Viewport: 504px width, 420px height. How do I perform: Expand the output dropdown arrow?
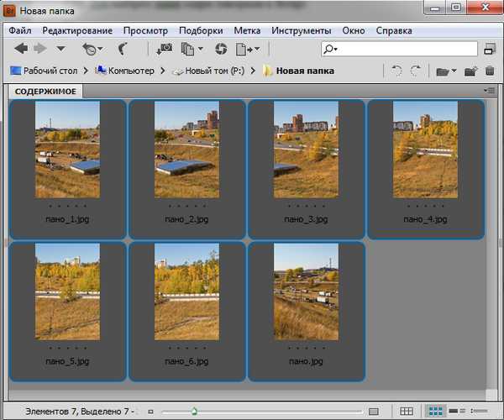[x=257, y=49]
